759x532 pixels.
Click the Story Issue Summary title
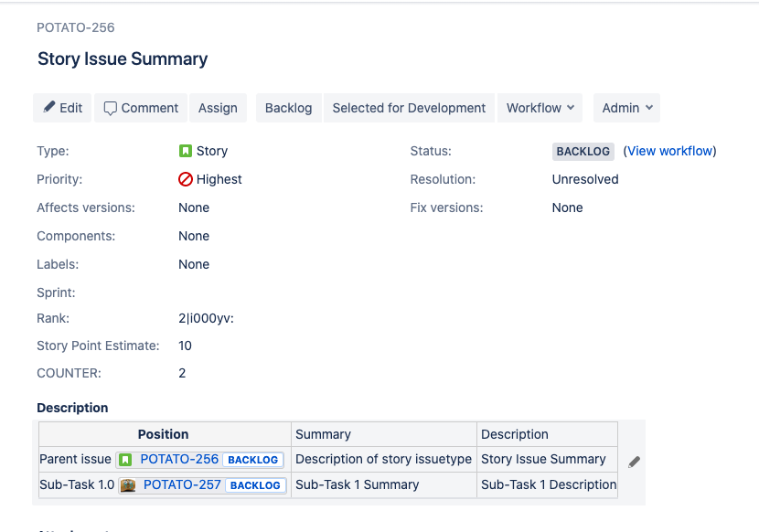click(x=123, y=59)
